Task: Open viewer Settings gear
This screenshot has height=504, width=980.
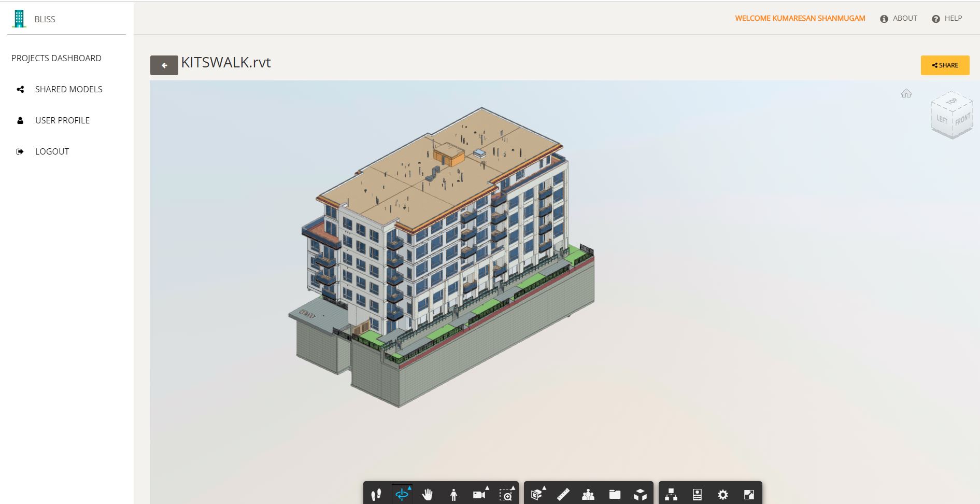Action: point(723,495)
